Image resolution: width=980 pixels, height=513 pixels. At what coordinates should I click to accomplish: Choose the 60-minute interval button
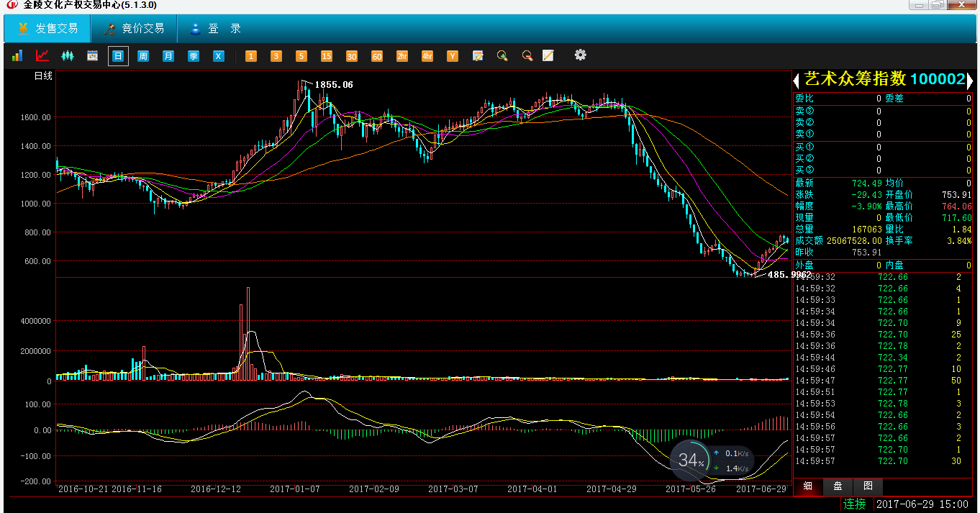click(377, 55)
